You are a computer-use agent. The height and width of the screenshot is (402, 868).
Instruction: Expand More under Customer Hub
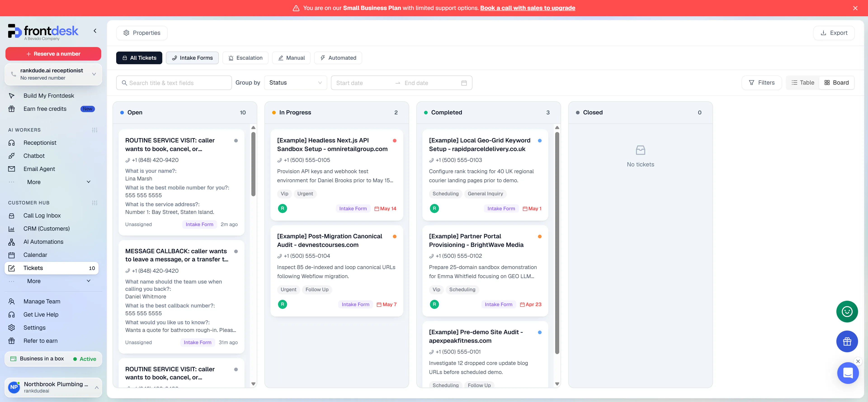[x=51, y=281]
